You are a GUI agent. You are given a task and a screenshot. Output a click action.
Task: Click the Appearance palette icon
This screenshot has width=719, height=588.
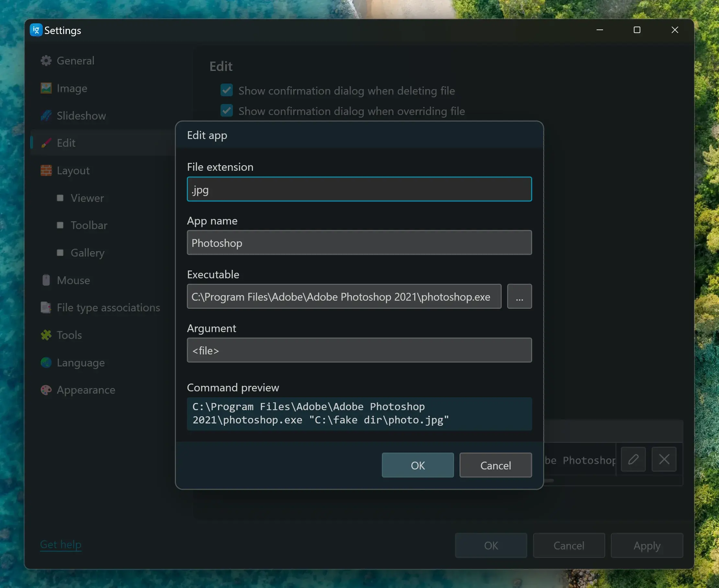46,390
